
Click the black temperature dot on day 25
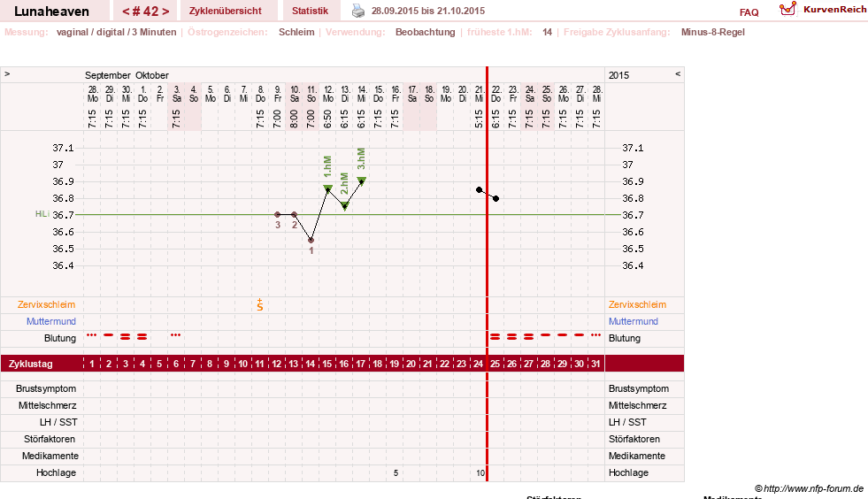click(496, 198)
